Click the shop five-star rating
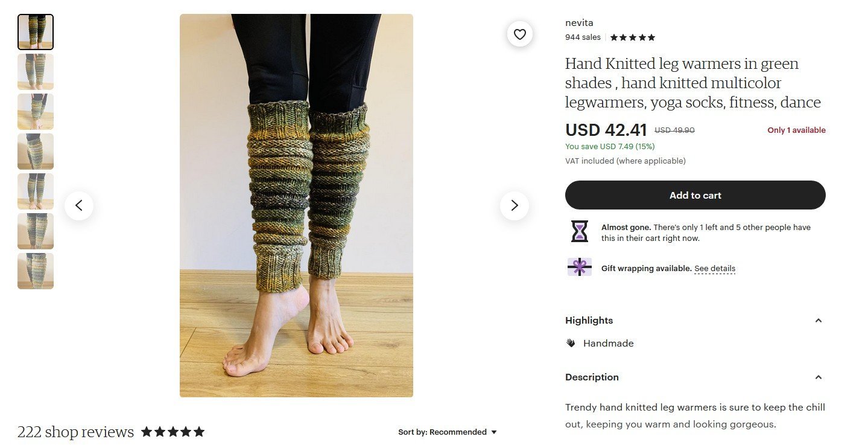The image size is (868, 445). (x=632, y=37)
